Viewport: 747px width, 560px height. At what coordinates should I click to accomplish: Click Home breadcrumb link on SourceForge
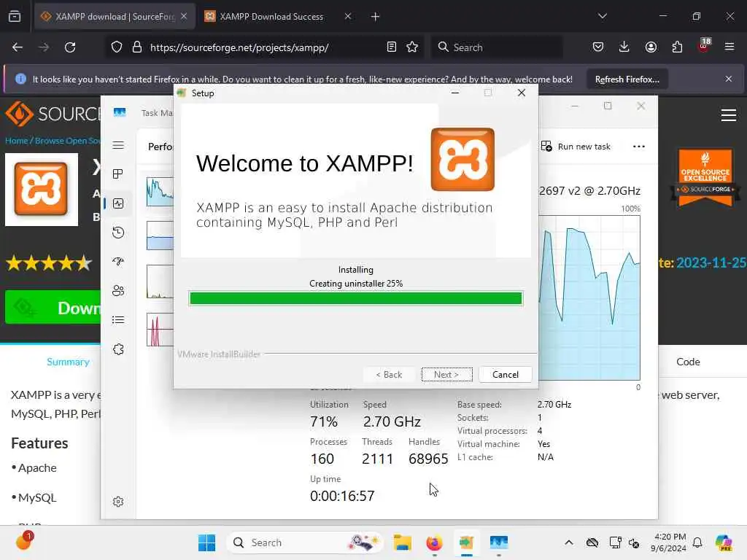[x=16, y=141]
